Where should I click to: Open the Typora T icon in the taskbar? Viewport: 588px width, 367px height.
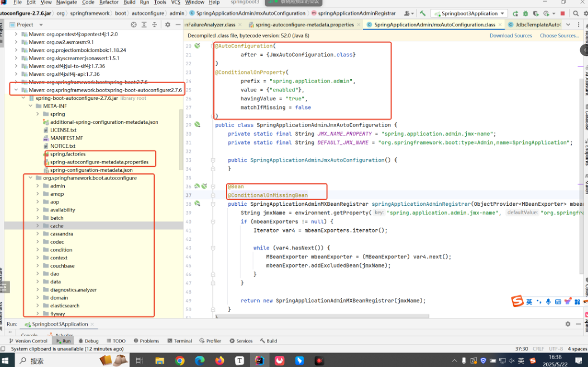pyautogui.click(x=239, y=360)
